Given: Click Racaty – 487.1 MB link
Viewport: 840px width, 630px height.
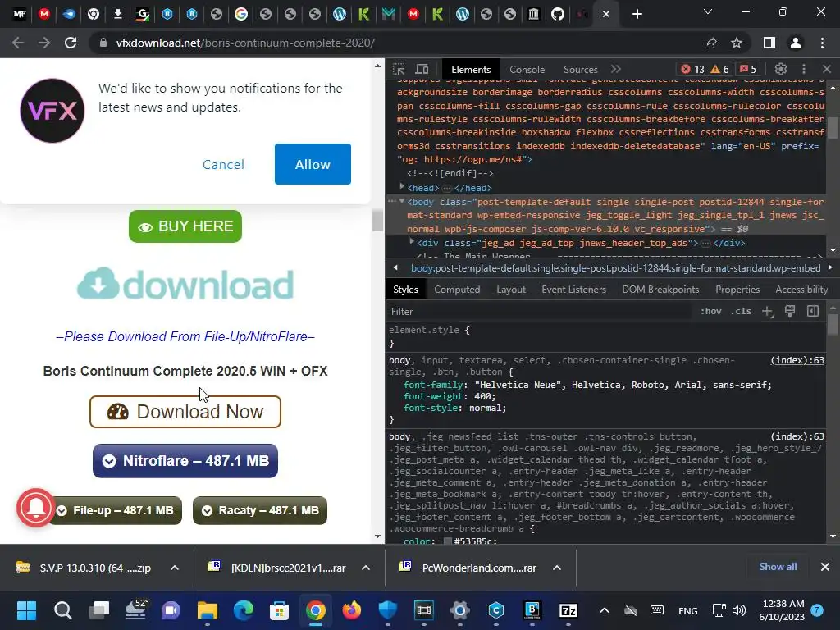Looking at the screenshot, I should (260, 510).
